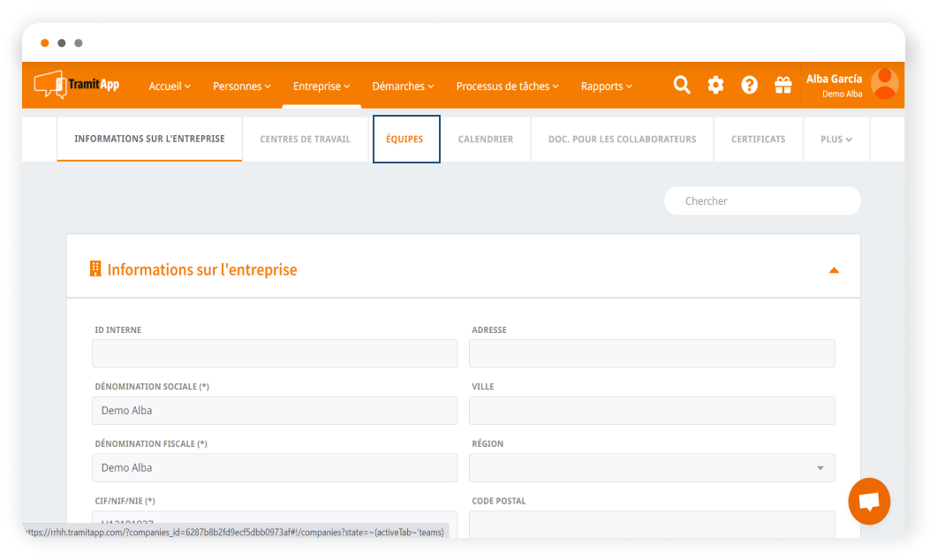Expand the Région dropdown
The image size is (937, 560).
pos(820,468)
